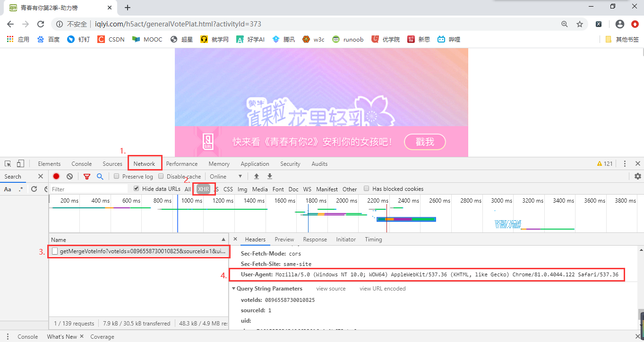
Task: Open the CSDN bookmark
Action: (x=111, y=39)
